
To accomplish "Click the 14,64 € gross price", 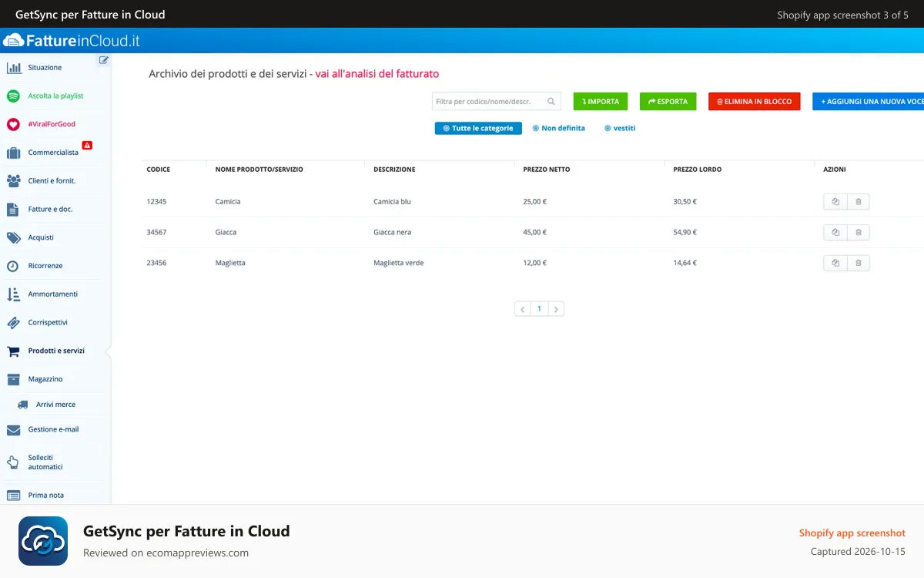I will 685,263.
